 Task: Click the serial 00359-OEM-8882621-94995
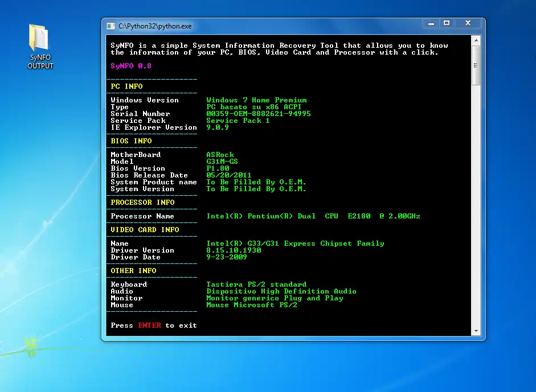click(x=259, y=114)
